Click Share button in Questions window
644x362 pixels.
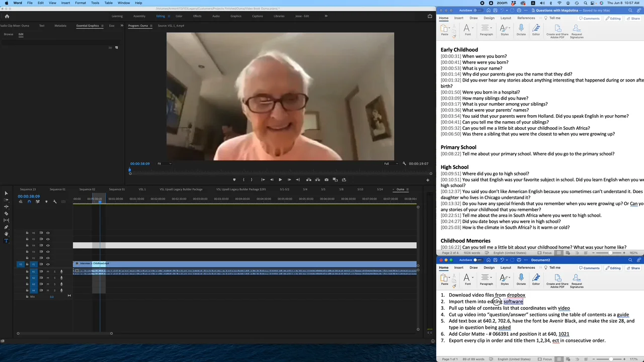pyautogui.click(x=633, y=19)
